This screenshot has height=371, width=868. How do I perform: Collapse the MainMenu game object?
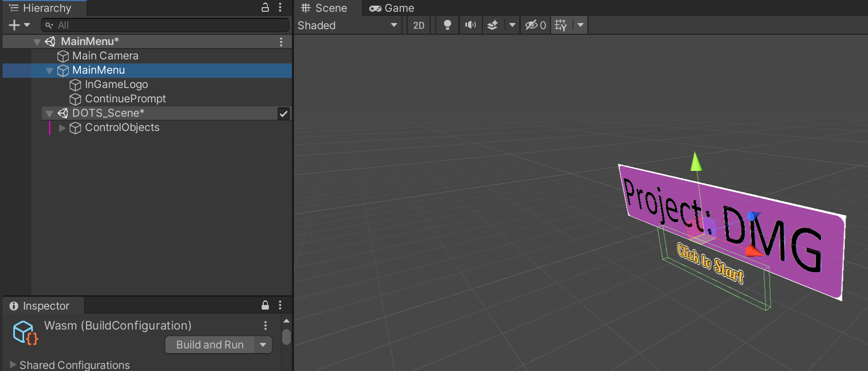point(49,71)
